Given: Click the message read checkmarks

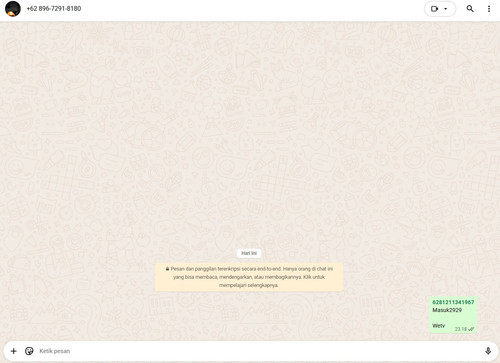Looking at the screenshot, I should [x=471, y=329].
